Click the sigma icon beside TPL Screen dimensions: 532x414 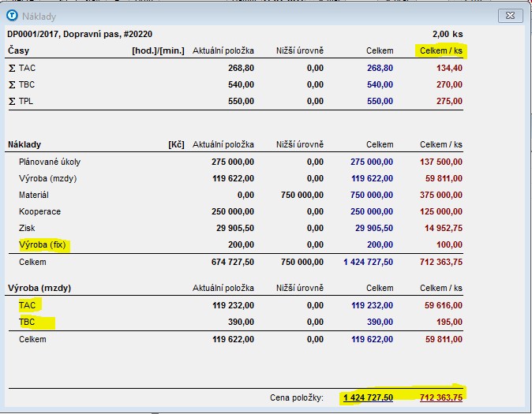click(x=12, y=101)
